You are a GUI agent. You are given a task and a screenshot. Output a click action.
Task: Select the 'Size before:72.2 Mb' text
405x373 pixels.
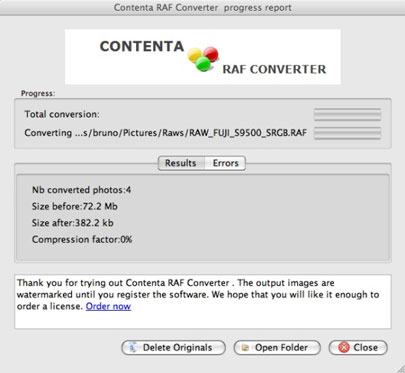[x=75, y=206]
